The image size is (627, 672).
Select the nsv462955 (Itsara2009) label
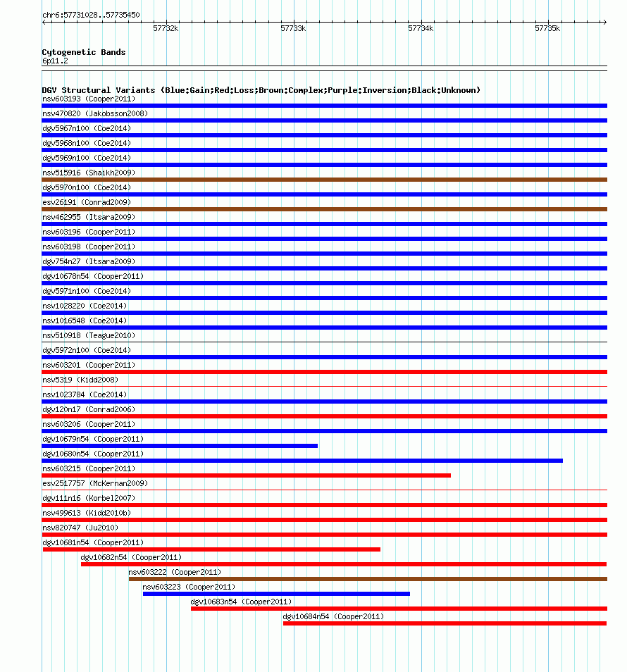(89, 217)
